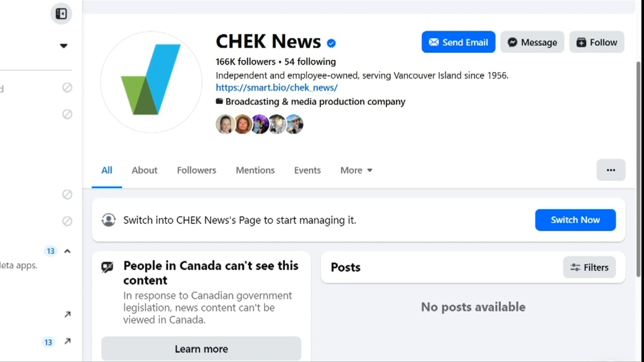Click the first follower avatar thumbnail

pyautogui.click(x=225, y=124)
